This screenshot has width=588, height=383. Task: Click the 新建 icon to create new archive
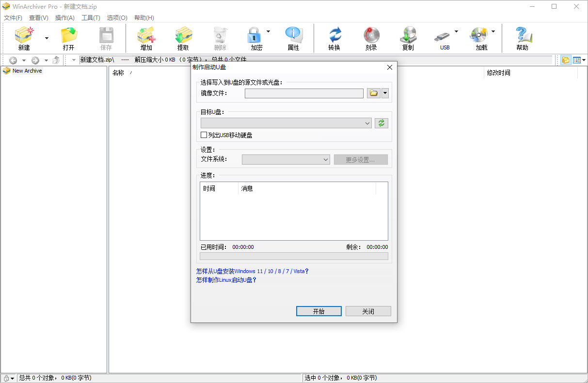pyautogui.click(x=24, y=38)
